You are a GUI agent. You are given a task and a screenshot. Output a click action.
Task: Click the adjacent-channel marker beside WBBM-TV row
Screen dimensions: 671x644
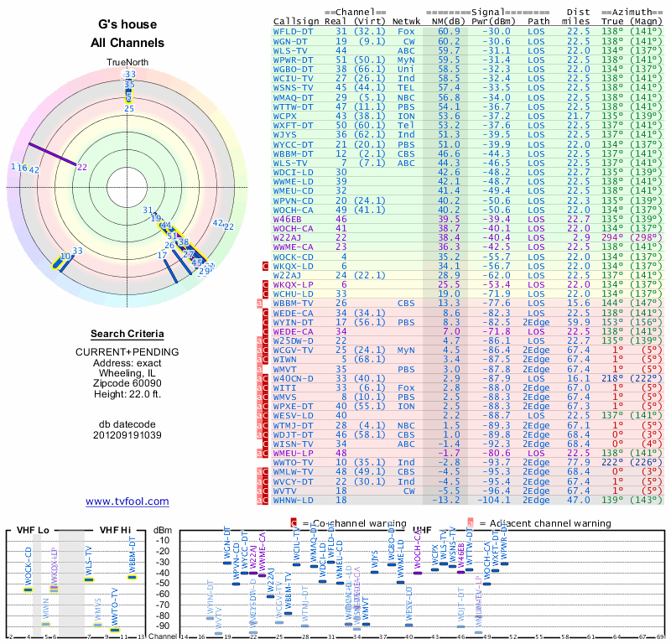pos(259,304)
